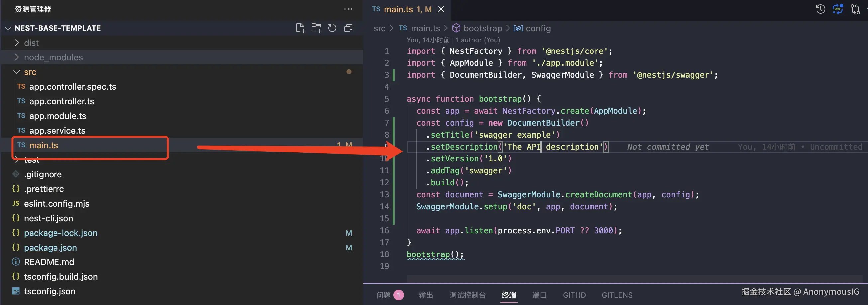Expand the node_modules folder

pos(17,57)
